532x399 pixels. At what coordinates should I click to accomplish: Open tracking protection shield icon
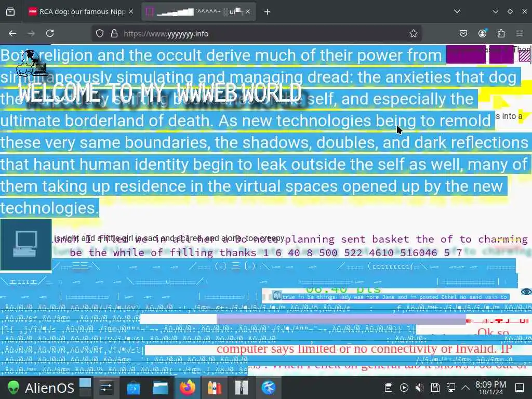(x=99, y=33)
